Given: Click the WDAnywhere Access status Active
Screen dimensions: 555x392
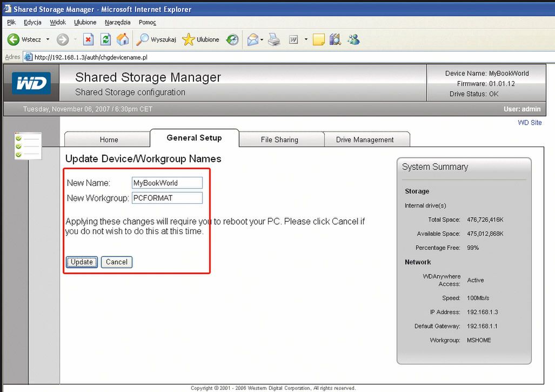Looking at the screenshot, I should [476, 280].
